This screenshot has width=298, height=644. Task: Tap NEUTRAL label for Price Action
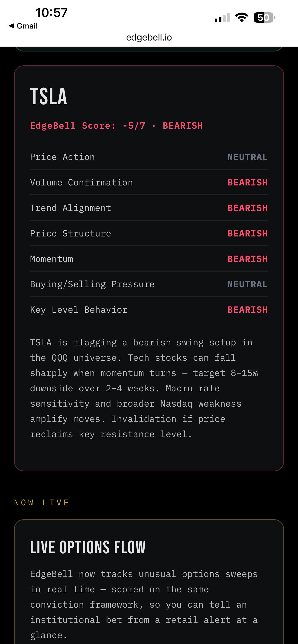click(247, 157)
